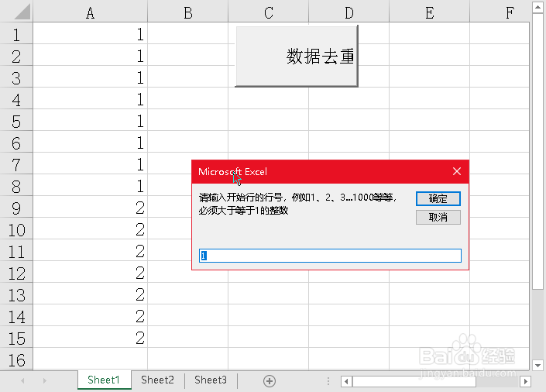
Task: Select cell A15 containing 2
Action: tap(90, 338)
